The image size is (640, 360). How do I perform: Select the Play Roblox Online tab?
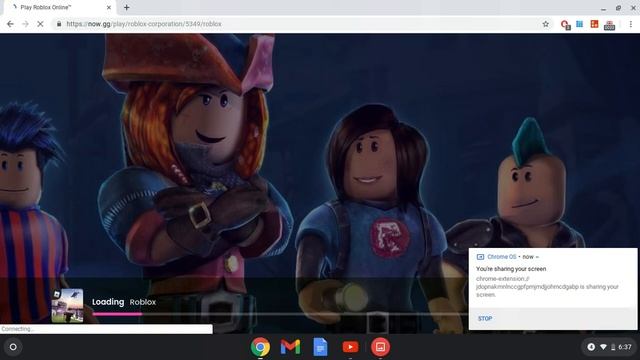pos(59,7)
